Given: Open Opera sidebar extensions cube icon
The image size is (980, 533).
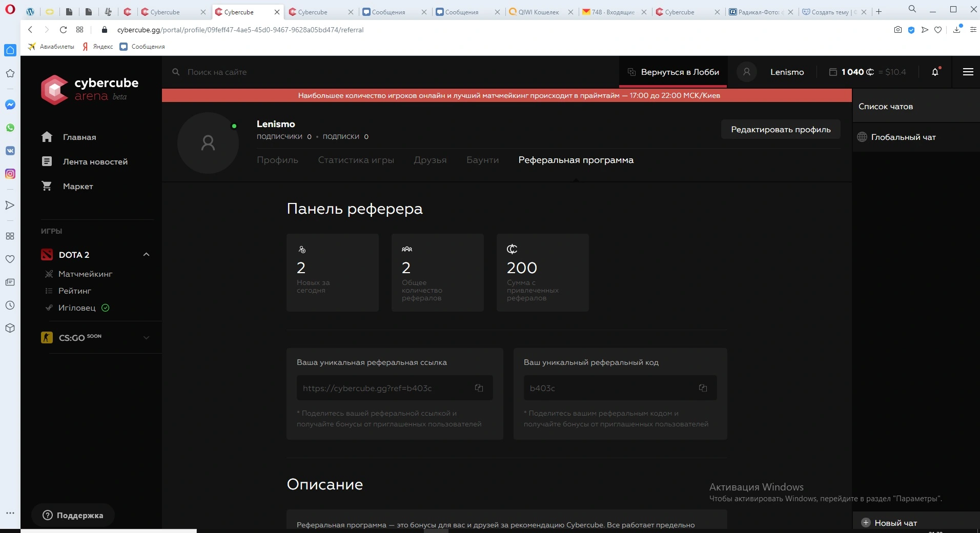Looking at the screenshot, I should tap(10, 328).
